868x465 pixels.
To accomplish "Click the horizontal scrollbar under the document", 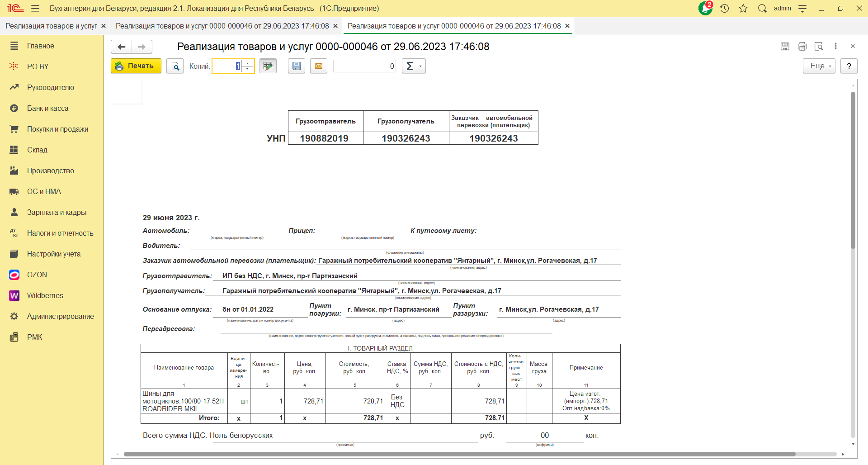I will click(459, 454).
